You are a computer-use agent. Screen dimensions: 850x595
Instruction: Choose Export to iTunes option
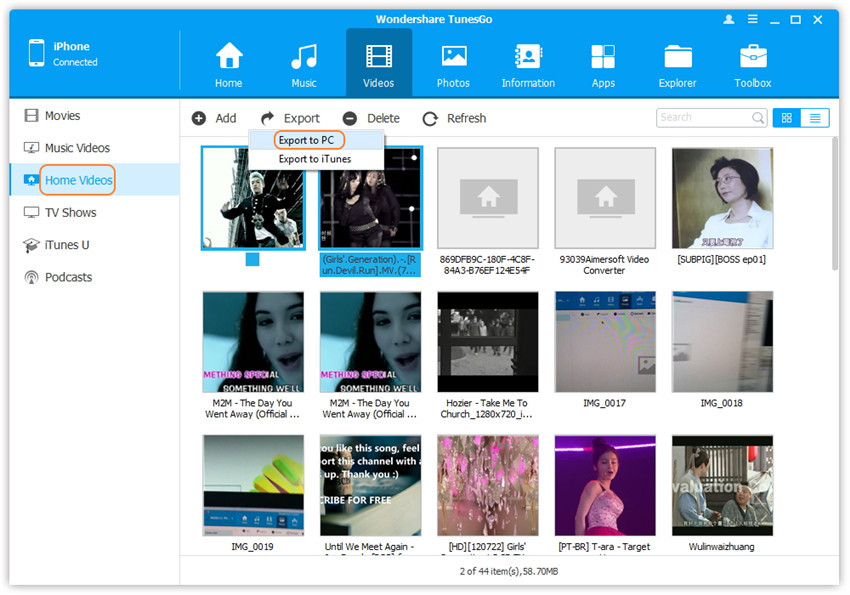pos(314,159)
